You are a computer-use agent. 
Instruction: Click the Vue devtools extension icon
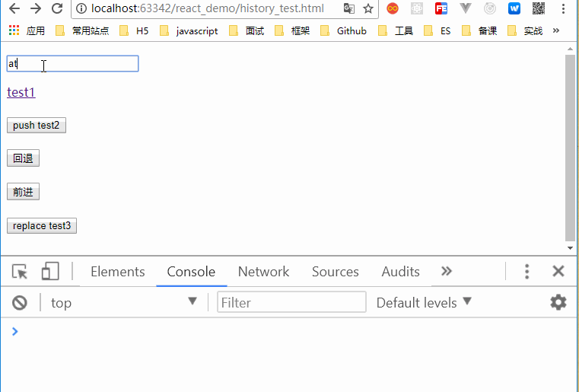point(466,9)
